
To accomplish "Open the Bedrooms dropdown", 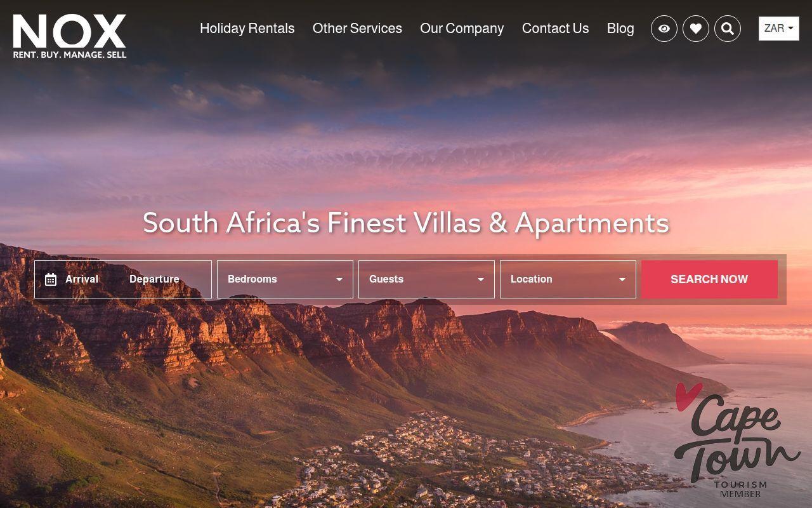I will click(285, 279).
